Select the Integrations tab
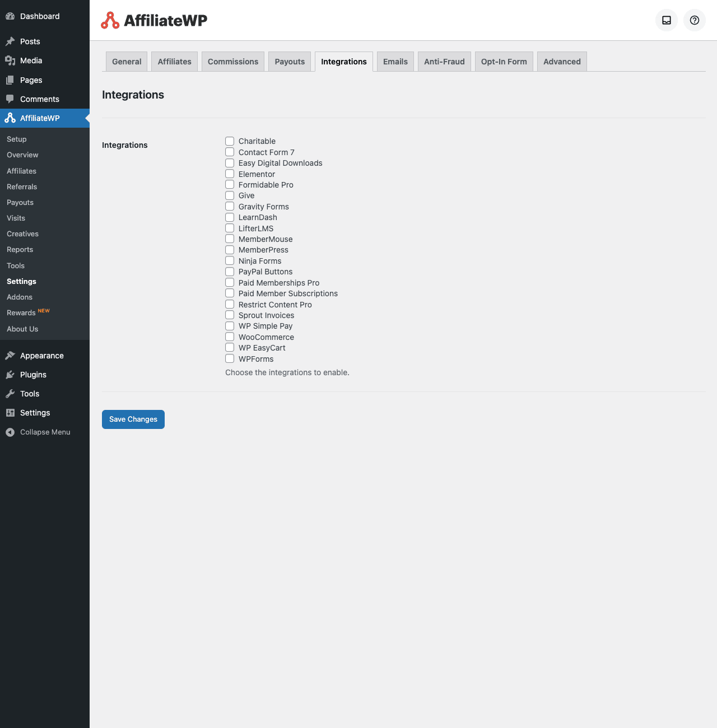This screenshot has height=728, width=717. point(344,62)
